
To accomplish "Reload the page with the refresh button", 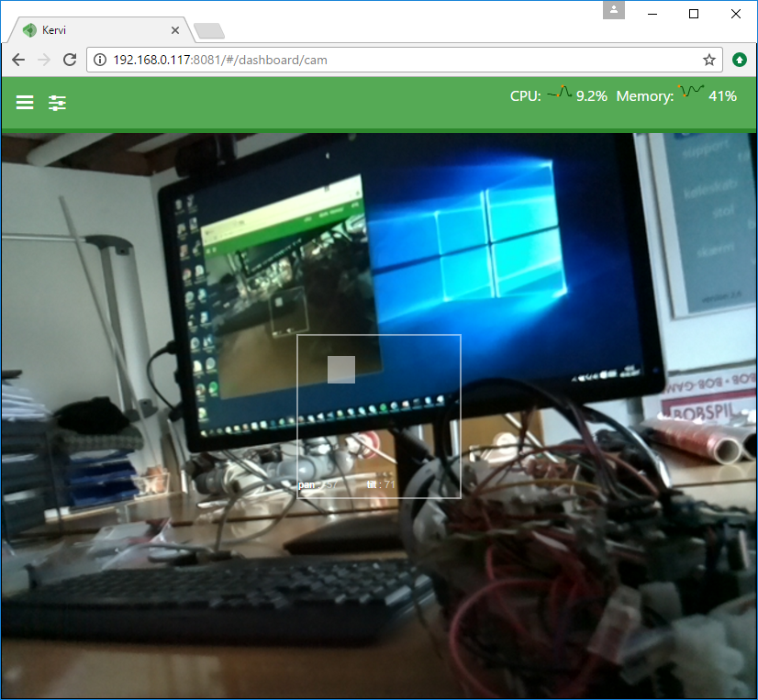I will pos(70,60).
